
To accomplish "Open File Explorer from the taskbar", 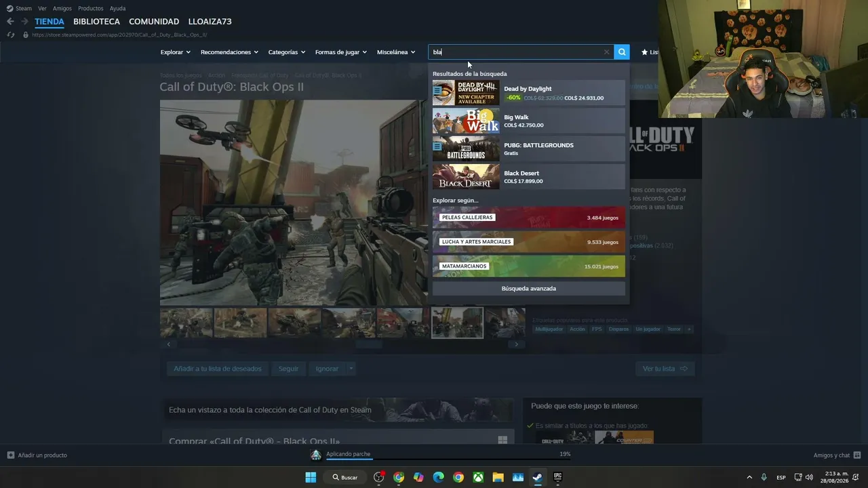I will [x=498, y=477].
